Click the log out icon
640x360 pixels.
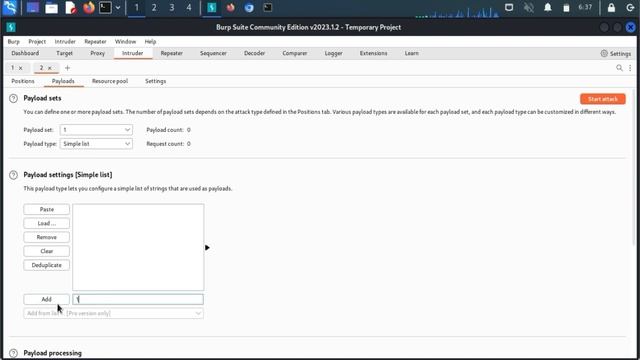[x=630, y=7]
